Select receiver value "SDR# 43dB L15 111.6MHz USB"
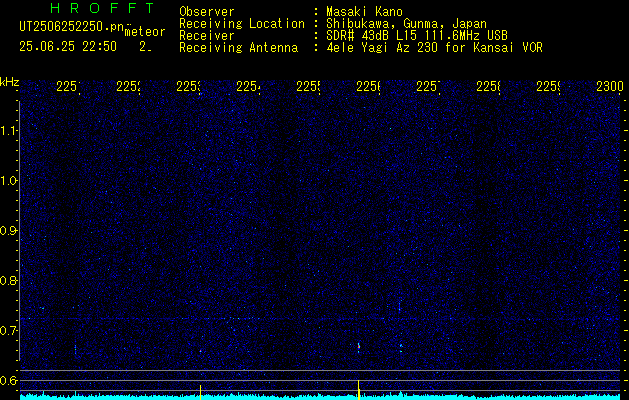The height and width of the screenshot is (400, 629). click(417, 36)
